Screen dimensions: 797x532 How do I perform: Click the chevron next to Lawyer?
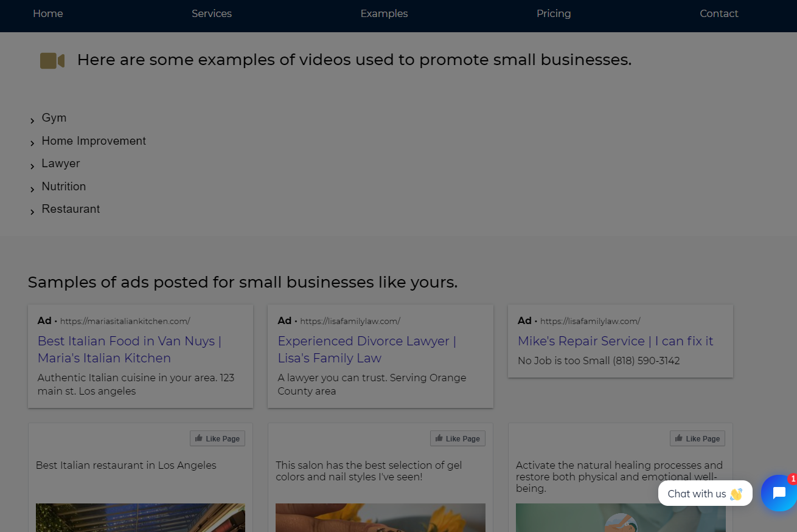[32, 167]
